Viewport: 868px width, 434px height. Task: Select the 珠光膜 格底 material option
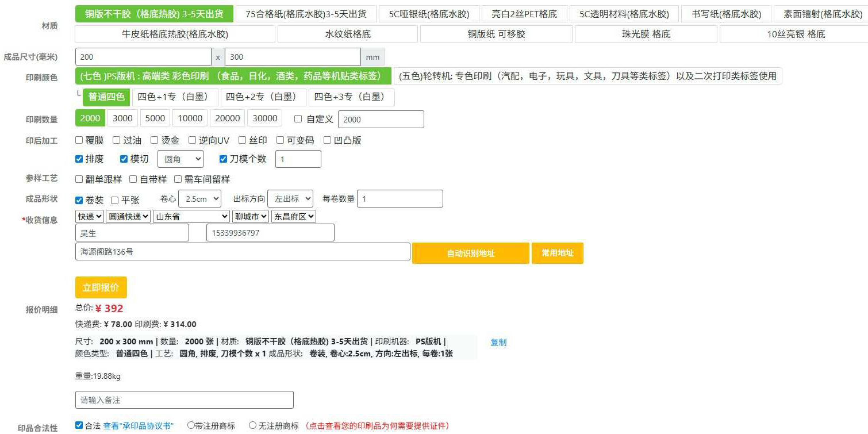tap(646, 34)
